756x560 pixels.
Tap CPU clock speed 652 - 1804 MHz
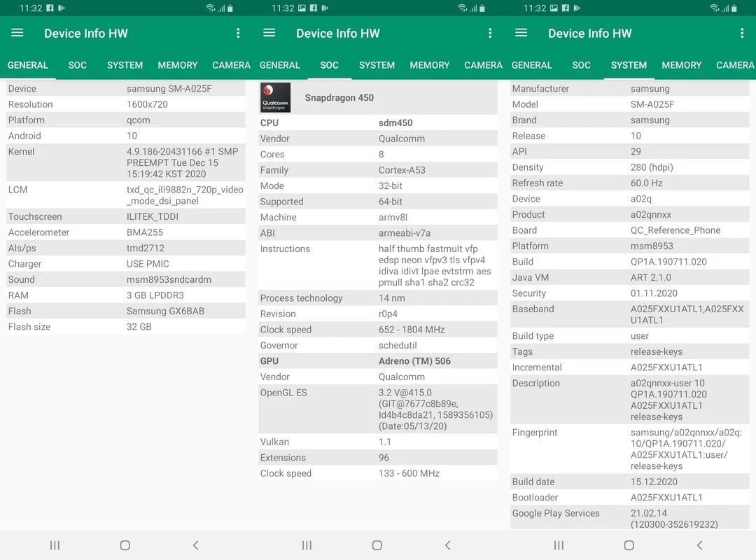click(412, 330)
